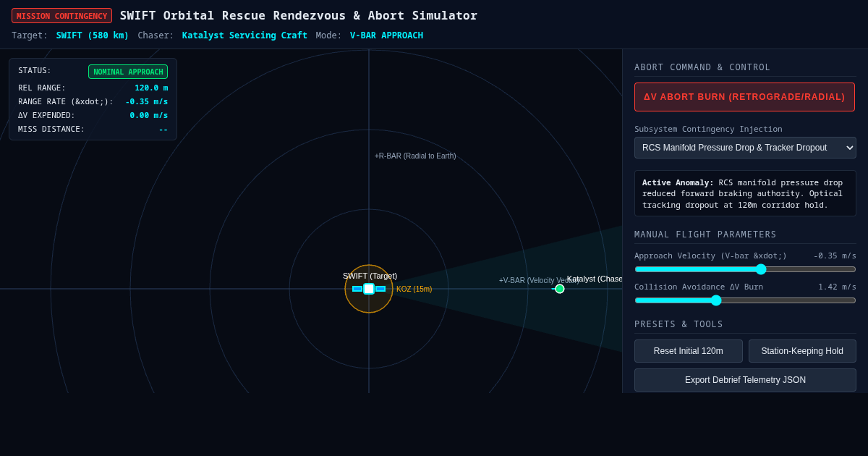Click Reset Initial 120m button
Viewport: 868px width, 456px height.
tap(689, 351)
